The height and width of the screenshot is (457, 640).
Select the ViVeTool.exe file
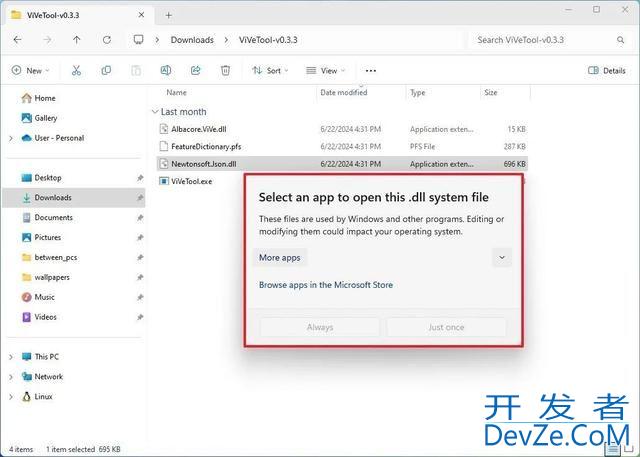point(191,181)
